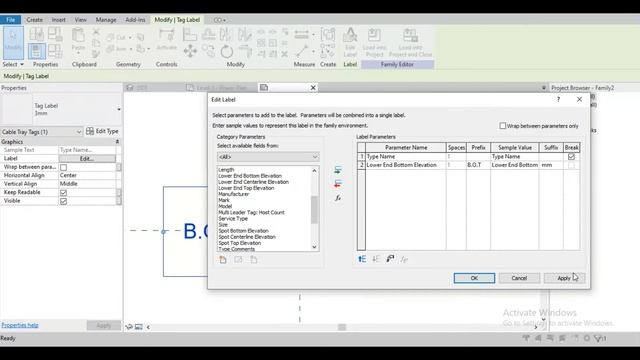Click Horizontal Align value Center
The image size is (640, 360).
[x=87, y=175]
